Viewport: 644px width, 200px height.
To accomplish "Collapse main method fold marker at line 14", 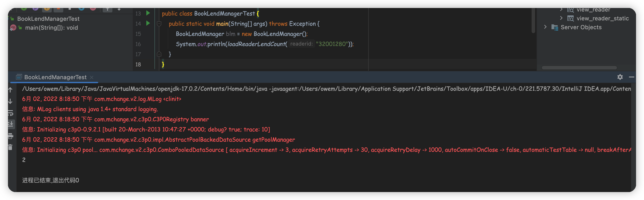I will (159, 24).
